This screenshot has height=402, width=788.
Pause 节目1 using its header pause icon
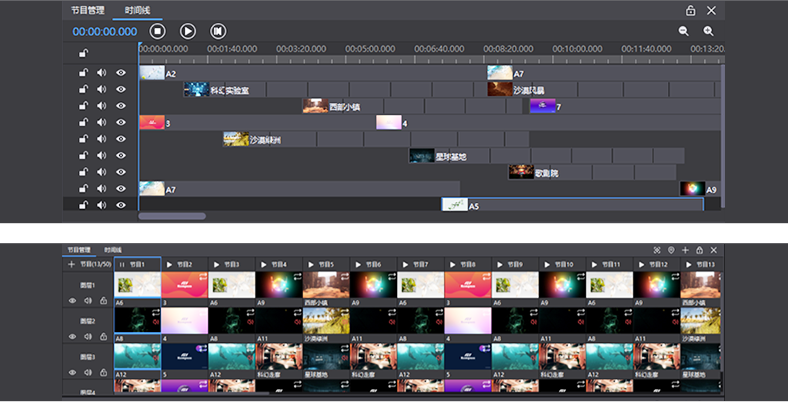tap(122, 264)
